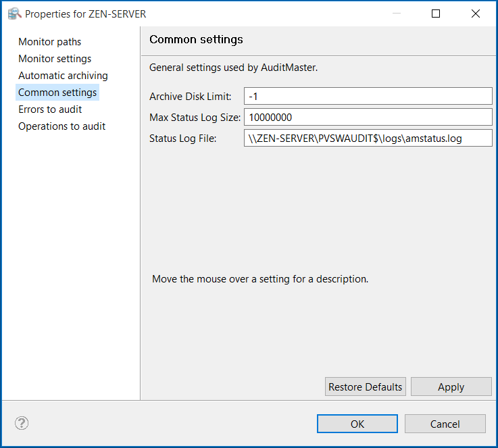The width and height of the screenshot is (498, 448).
Task: Show Operations to audit settings
Action: pos(61,126)
